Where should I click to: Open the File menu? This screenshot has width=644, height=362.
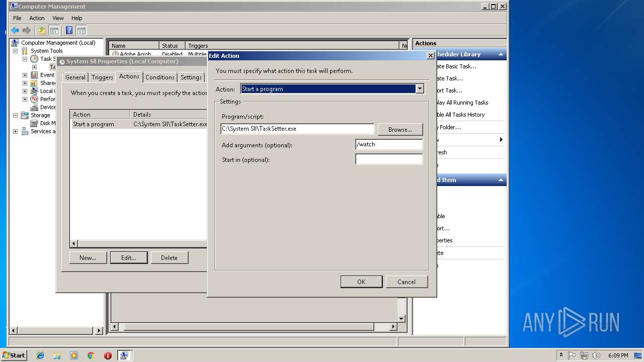pos(17,18)
